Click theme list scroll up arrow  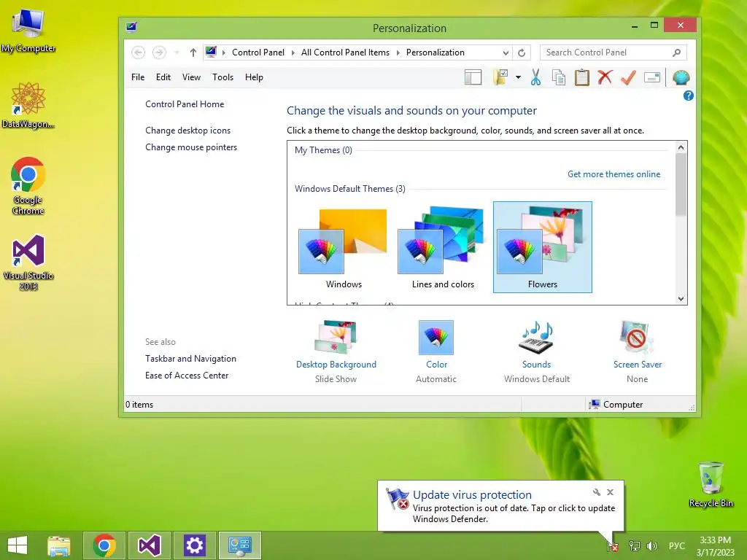click(681, 147)
